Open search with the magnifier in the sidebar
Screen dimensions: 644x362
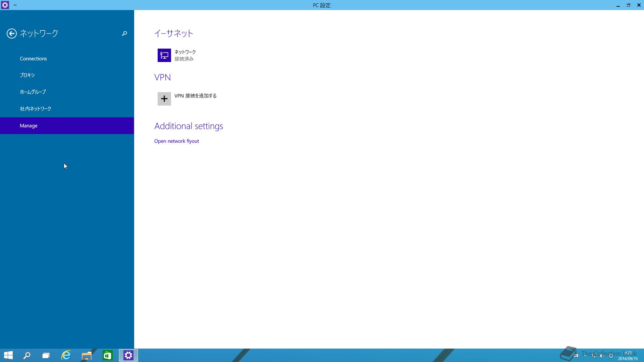pos(124,33)
